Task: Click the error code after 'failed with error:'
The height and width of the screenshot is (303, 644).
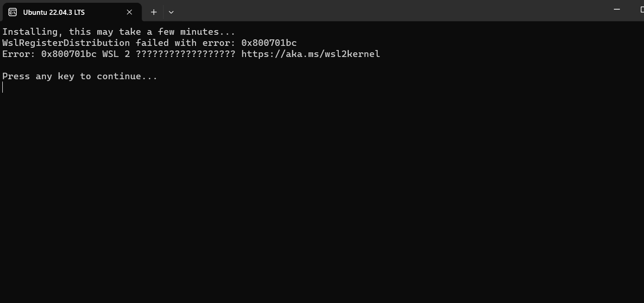Action: click(x=269, y=43)
